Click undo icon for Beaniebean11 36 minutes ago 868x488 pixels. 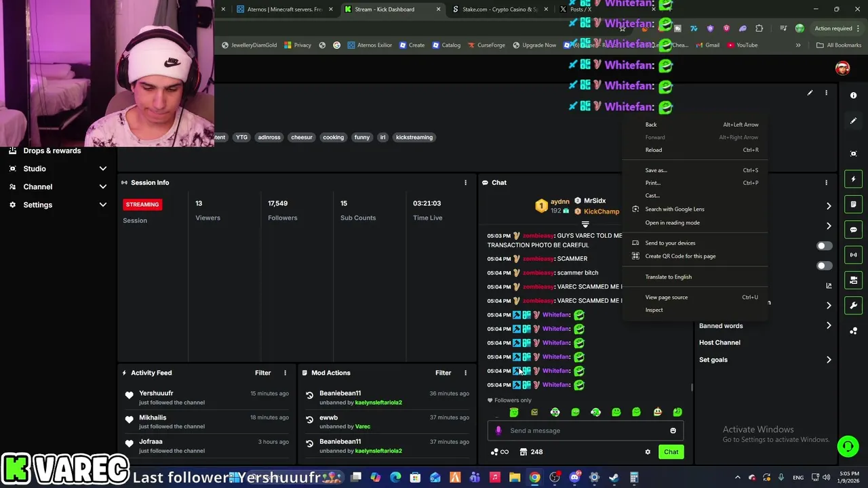[x=309, y=395]
